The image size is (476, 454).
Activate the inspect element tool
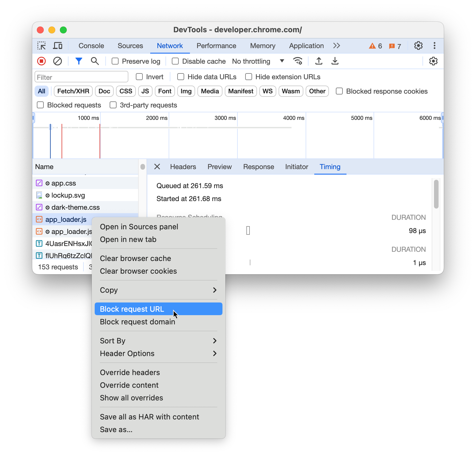[41, 46]
